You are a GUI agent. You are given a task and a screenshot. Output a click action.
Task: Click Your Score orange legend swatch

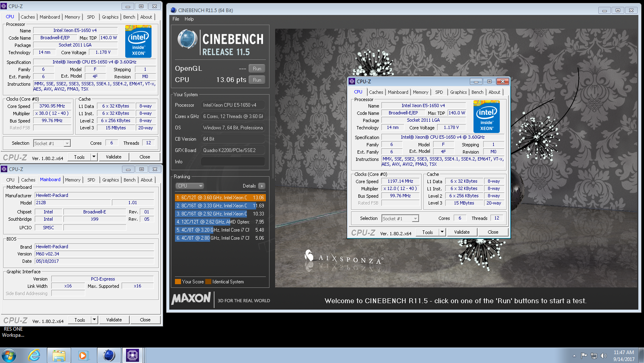[178, 282]
